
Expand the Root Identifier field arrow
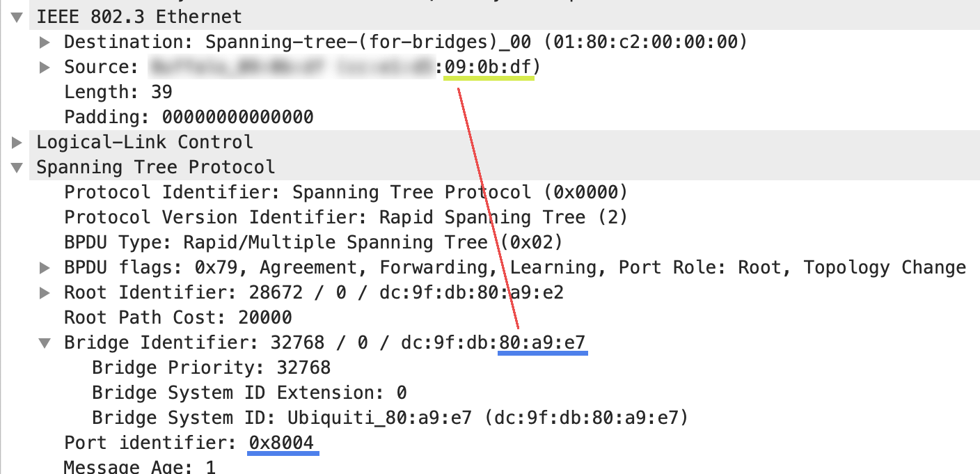(45, 292)
